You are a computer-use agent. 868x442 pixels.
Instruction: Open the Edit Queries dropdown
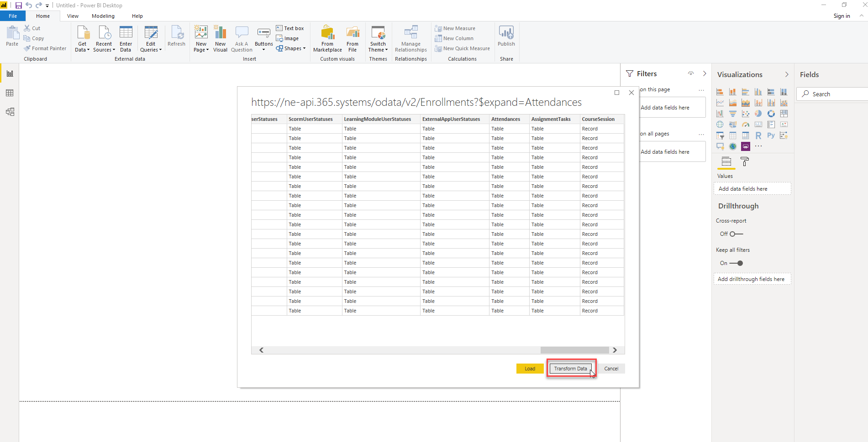pos(151,39)
